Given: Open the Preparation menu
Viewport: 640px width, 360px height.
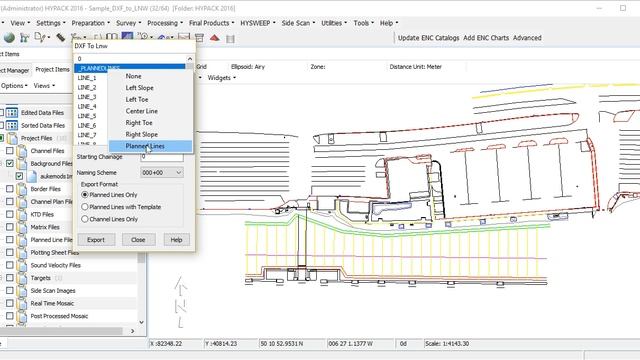Looking at the screenshot, I should (x=91, y=23).
